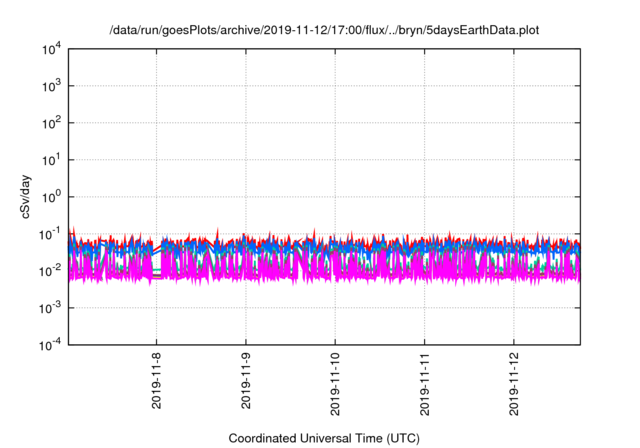Click the 2019-11-9 date tick label

tap(246, 381)
